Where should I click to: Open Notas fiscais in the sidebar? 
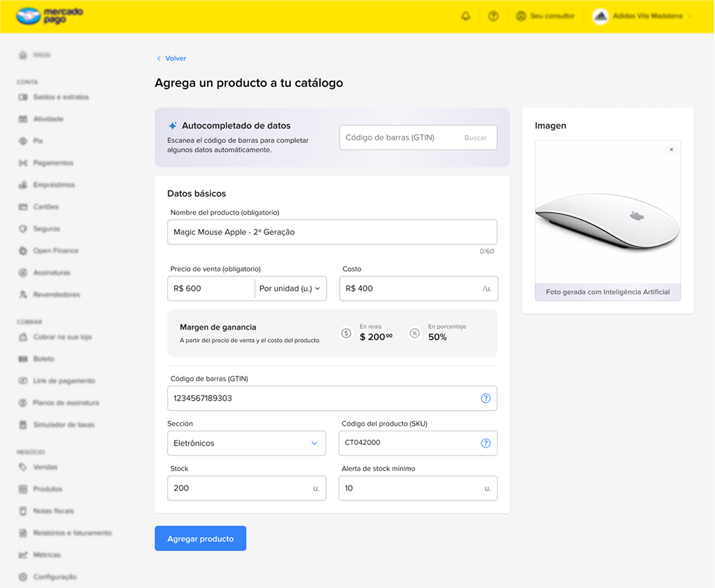pos(46,511)
